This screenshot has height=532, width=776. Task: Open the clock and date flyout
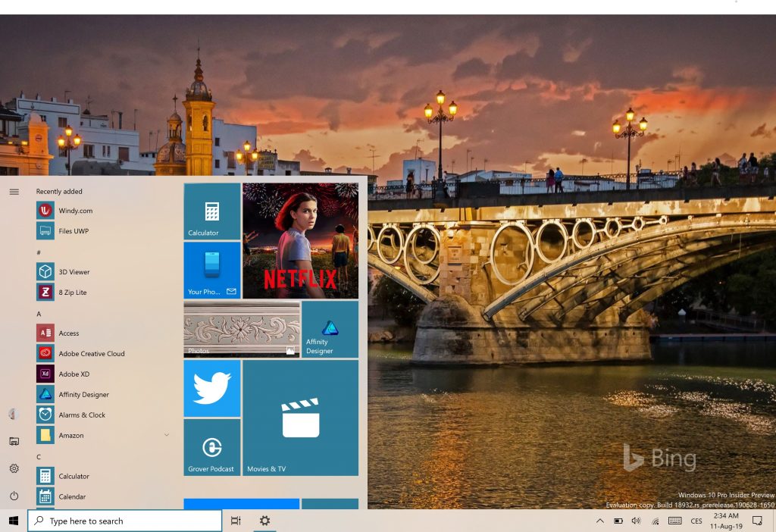pyautogui.click(x=727, y=521)
